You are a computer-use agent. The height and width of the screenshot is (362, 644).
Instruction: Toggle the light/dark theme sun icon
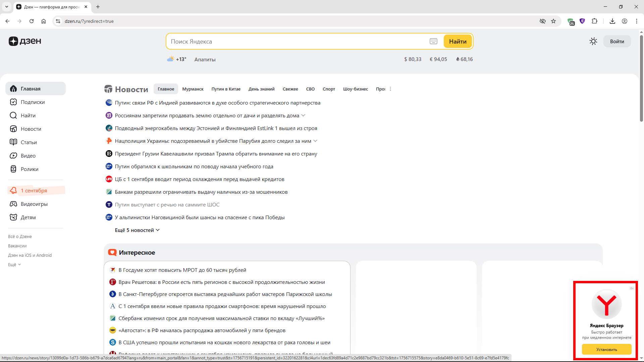click(593, 41)
